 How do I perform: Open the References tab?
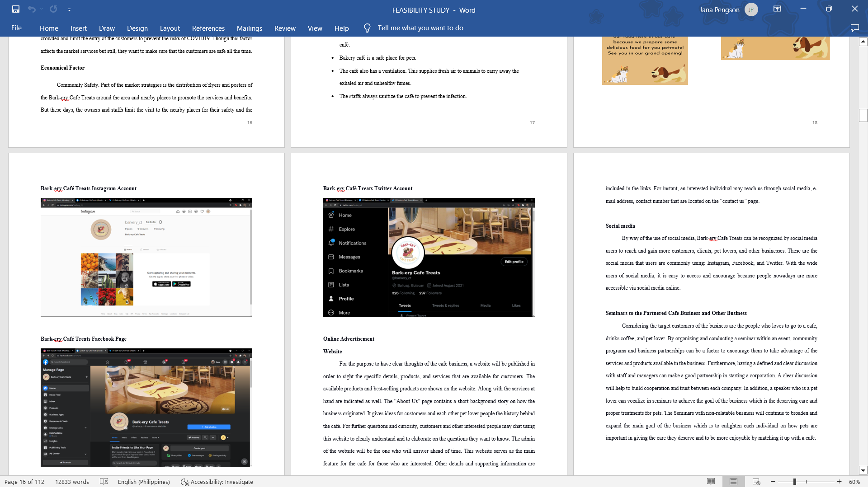click(x=208, y=28)
